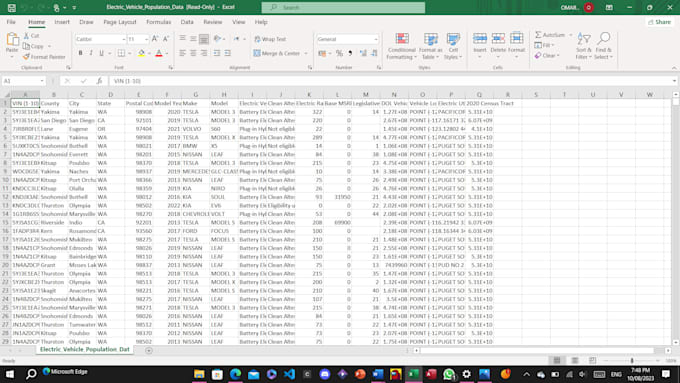The image size is (680, 383).
Task: Increase font size with larger A icon
Action: [x=155, y=39]
